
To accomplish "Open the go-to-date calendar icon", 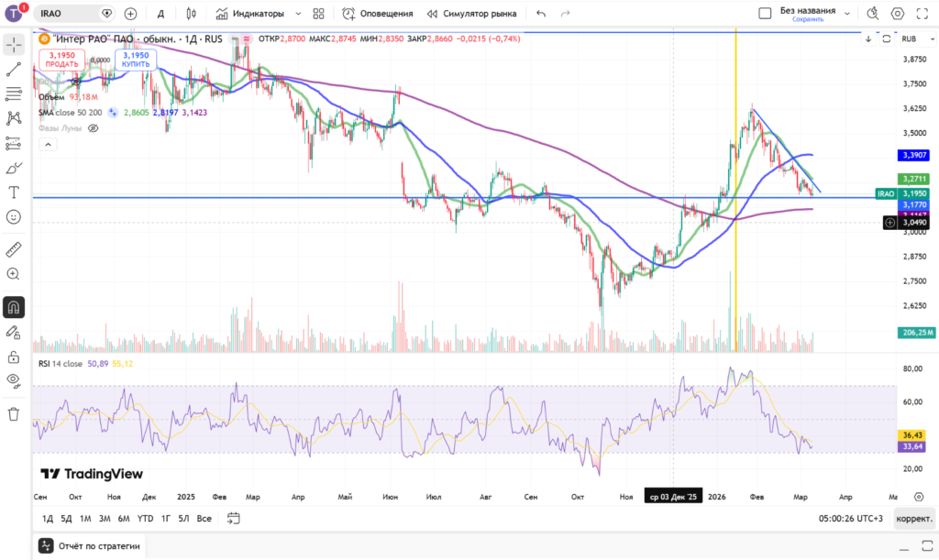I will (234, 518).
